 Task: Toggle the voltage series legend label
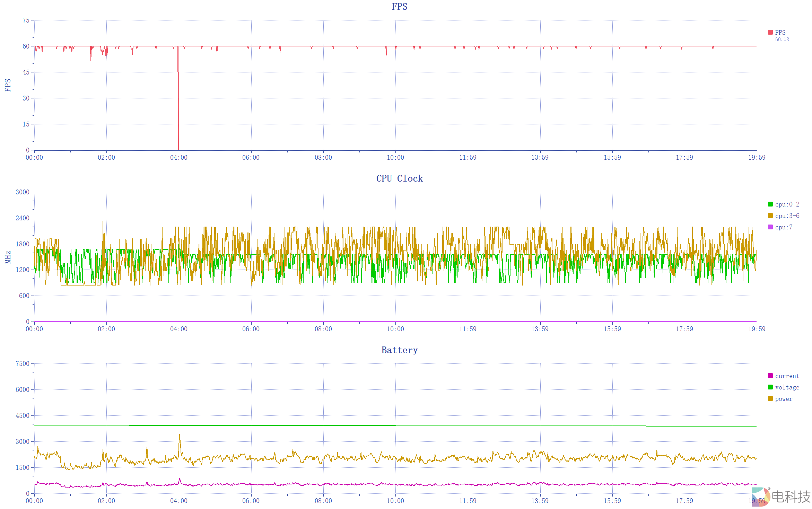click(787, 387)
